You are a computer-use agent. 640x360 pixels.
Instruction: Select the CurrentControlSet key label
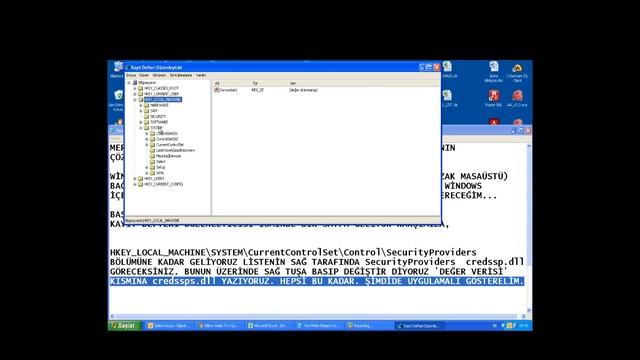(170, 145)
